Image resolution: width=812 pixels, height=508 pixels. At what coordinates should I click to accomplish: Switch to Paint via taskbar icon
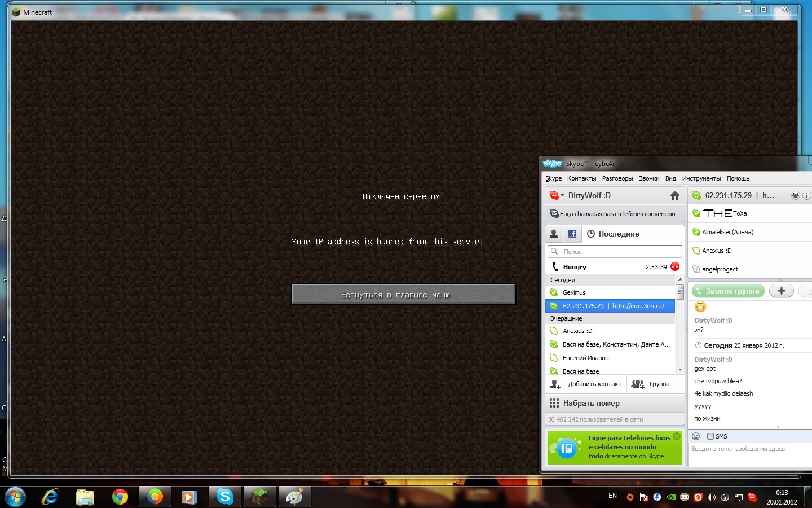pos(294,497)
